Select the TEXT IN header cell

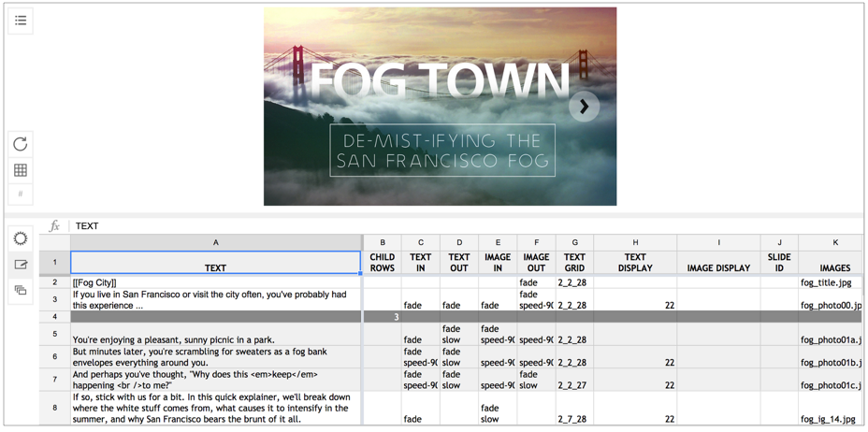[x=421, y=263]
